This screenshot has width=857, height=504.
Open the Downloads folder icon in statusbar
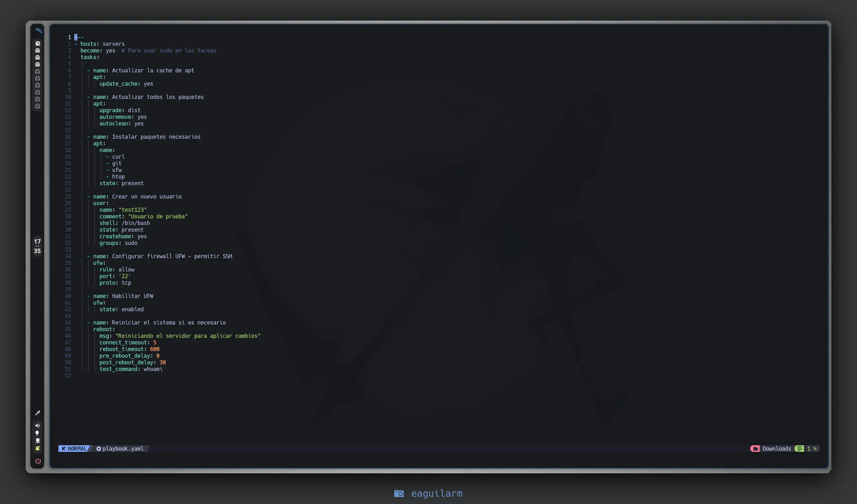755,449
